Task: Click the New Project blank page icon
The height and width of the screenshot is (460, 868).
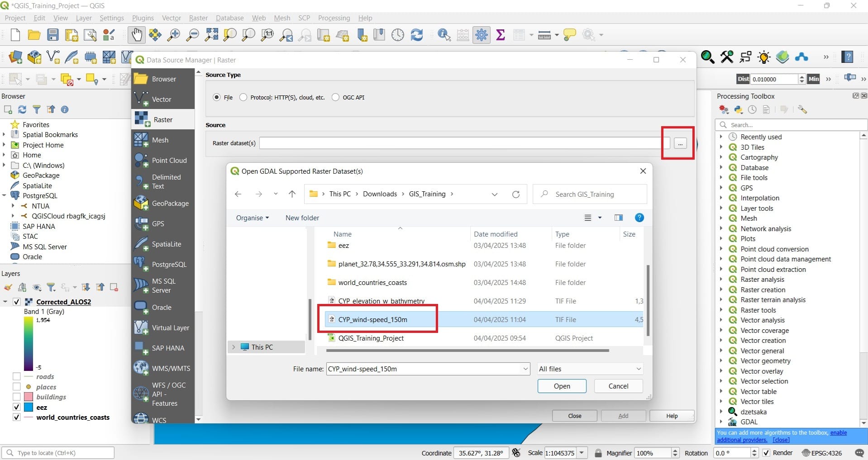Action: 15,35
